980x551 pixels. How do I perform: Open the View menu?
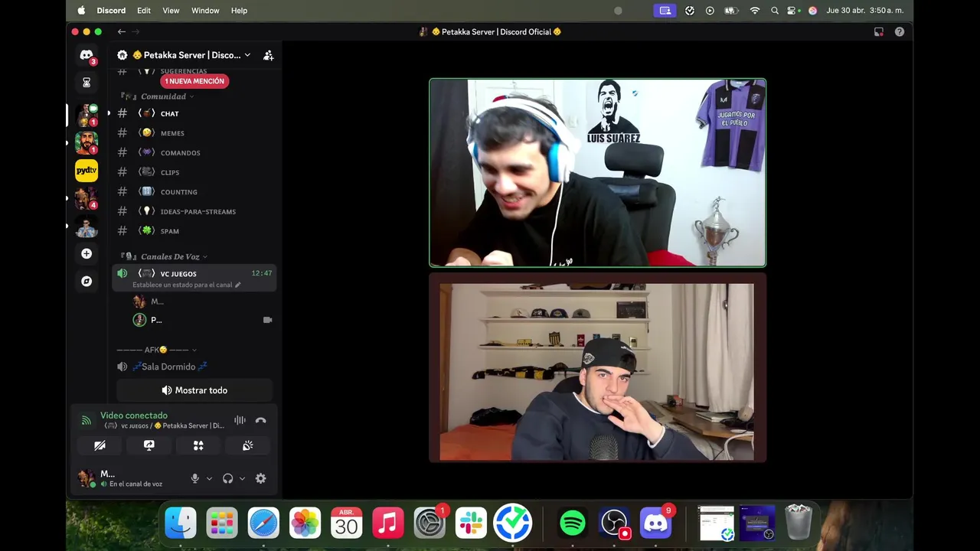coord(171,11)
